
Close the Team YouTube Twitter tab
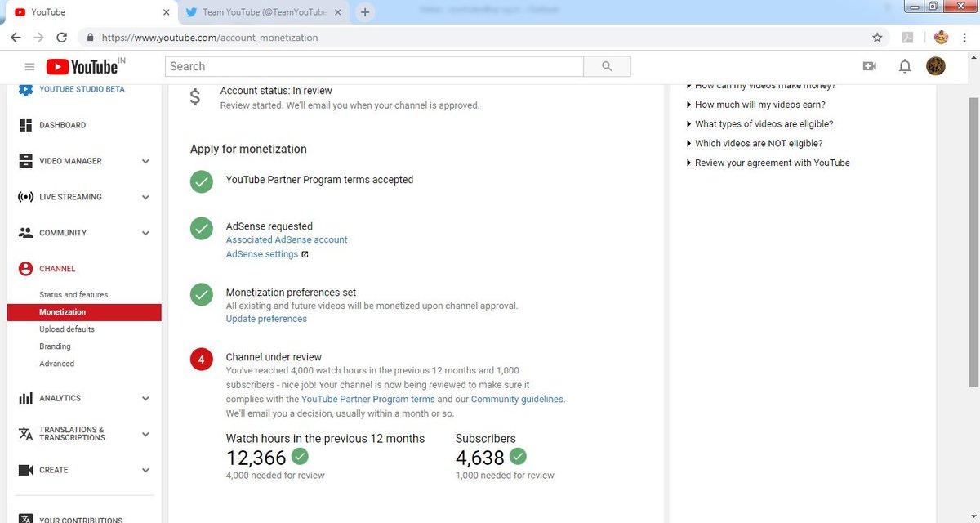point(338,12)
